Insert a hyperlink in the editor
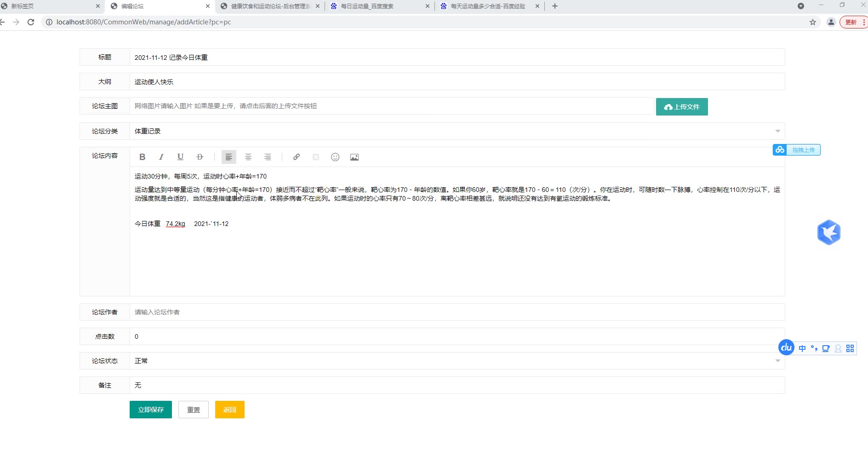Screen dimensions: 868x451 [x=297, y=157]
